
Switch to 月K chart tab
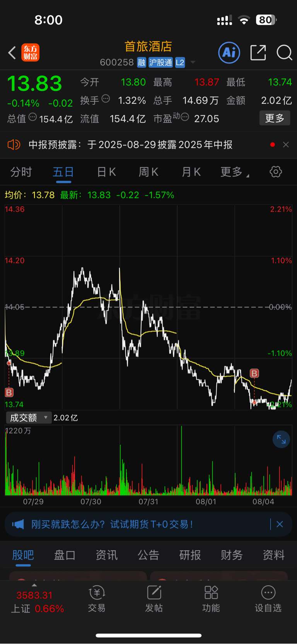pos(191,172)
